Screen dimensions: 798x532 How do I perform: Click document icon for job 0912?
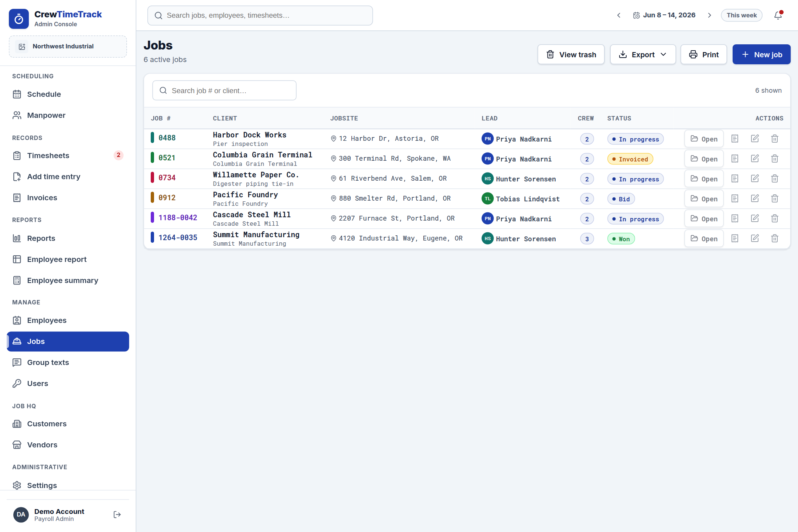(735, 198)
